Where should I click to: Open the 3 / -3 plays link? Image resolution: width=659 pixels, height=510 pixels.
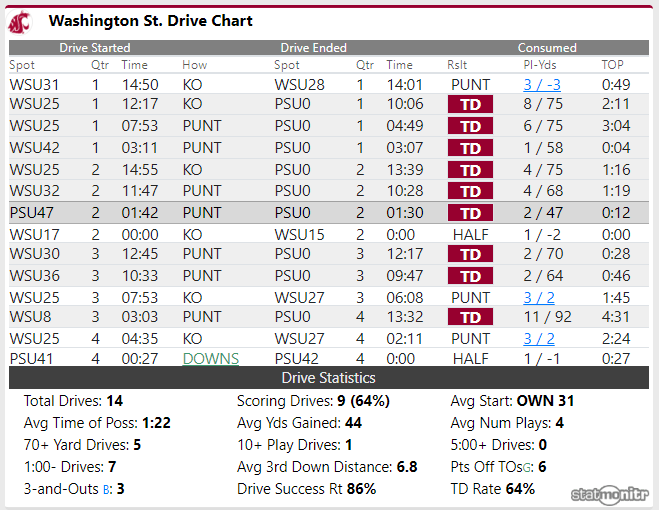point(542,85)
